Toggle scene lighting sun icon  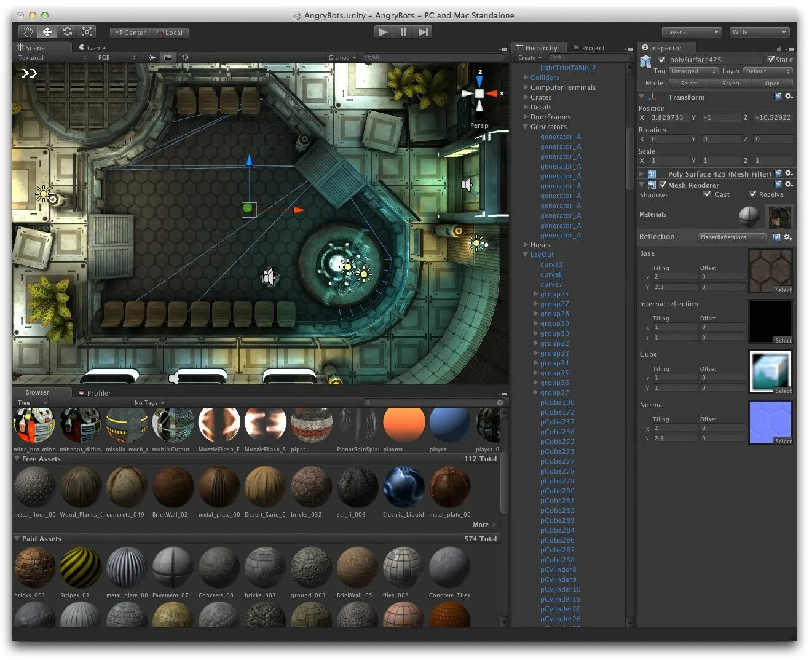[x=152, y=57]
